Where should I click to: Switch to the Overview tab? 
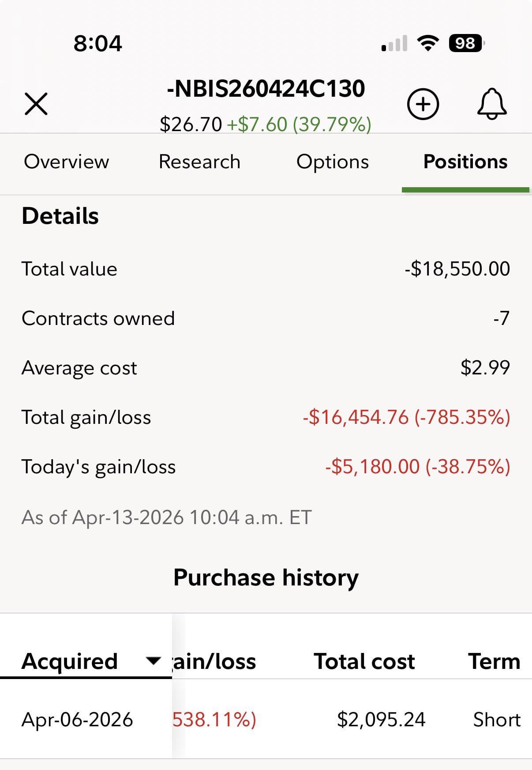(66, 162)
